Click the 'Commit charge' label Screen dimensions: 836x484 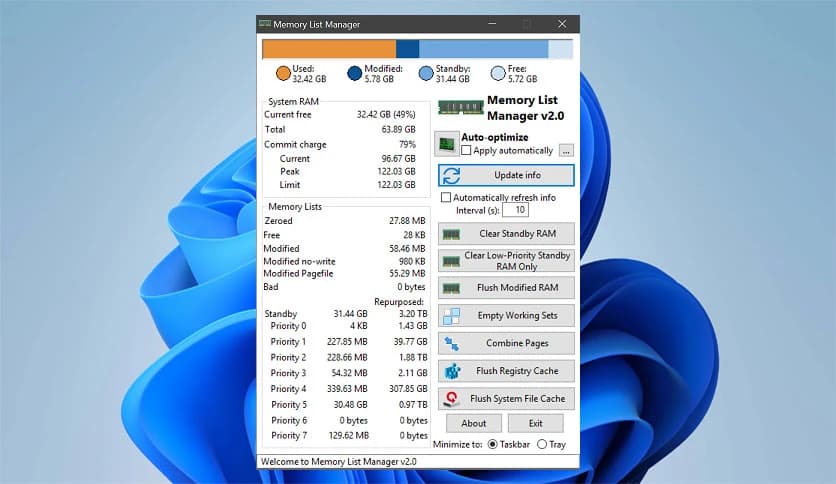295,144
